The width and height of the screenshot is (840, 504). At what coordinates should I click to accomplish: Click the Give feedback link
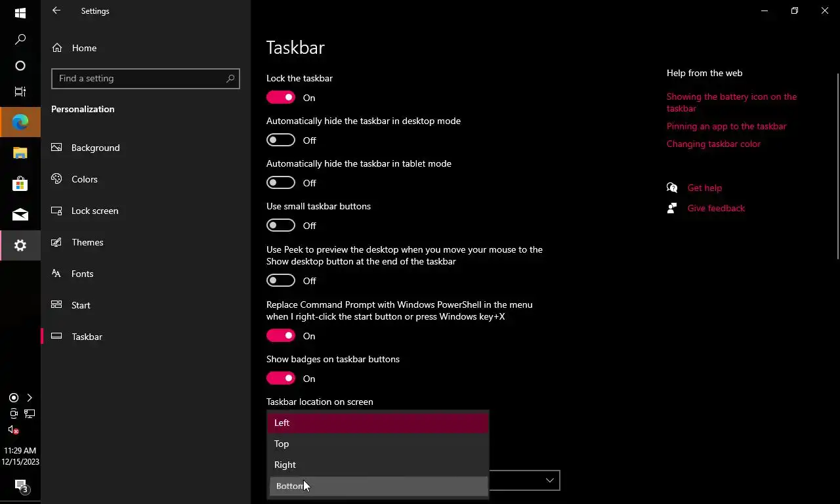click(716, 208)
